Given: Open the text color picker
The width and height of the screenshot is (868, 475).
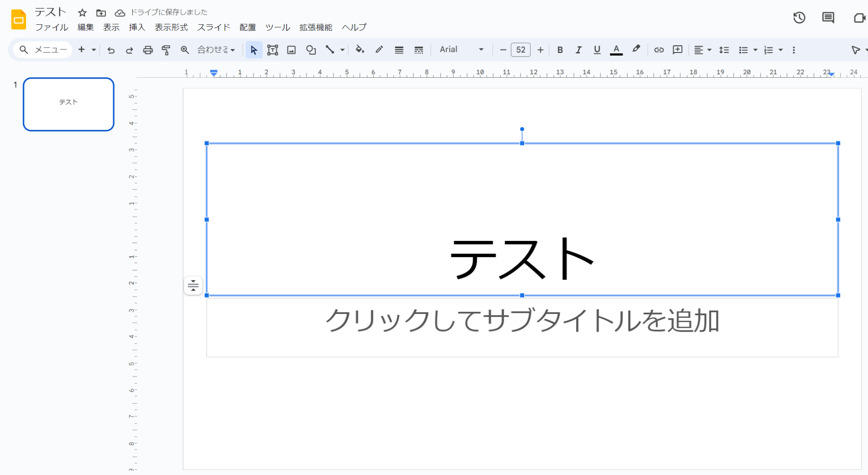Looking at the screenshot, I should pos(616,50).
